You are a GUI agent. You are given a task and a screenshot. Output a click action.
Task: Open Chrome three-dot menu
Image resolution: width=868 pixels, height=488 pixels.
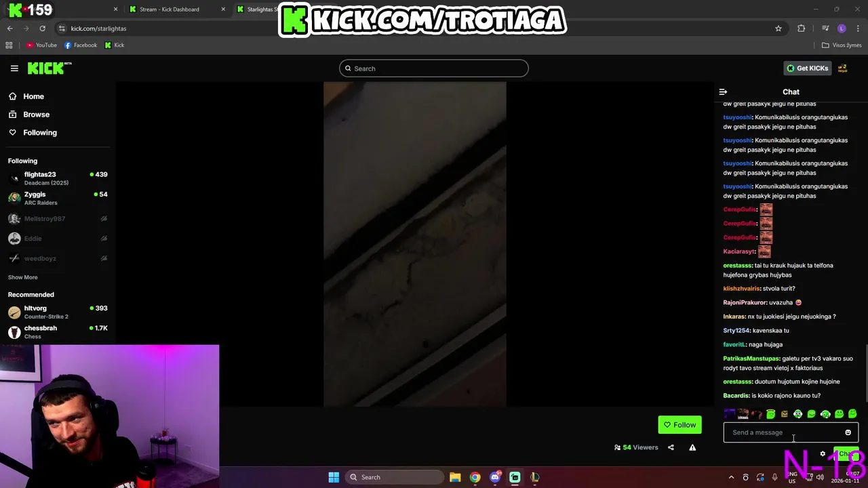pos(858,28)
